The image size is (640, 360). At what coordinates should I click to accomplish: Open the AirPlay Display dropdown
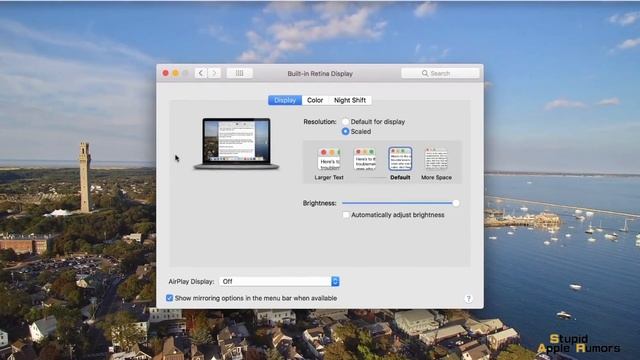point(279,281)
